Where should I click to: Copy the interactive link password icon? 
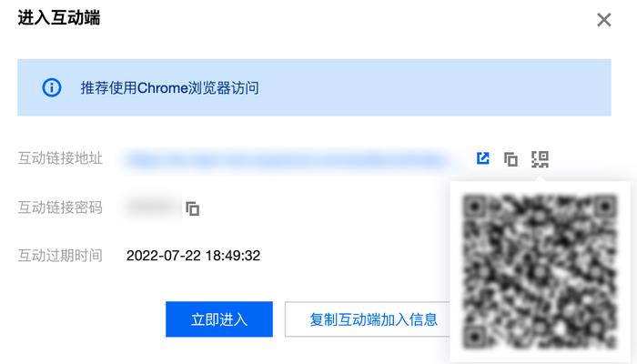pyautogui.click(x=192, y=208)
